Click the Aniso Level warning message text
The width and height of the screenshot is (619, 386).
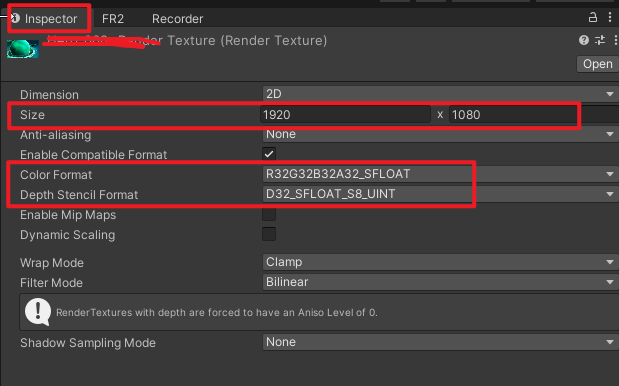point(217,313)
